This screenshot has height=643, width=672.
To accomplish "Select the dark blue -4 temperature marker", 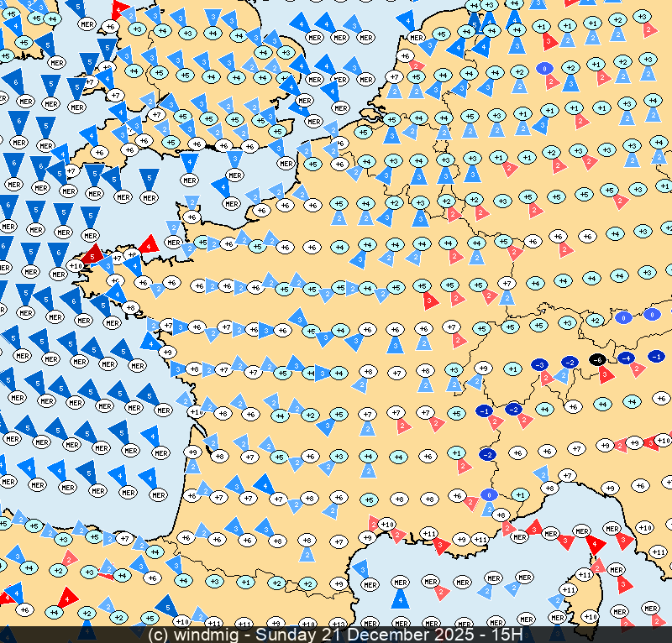I will (x=626, y=358).
